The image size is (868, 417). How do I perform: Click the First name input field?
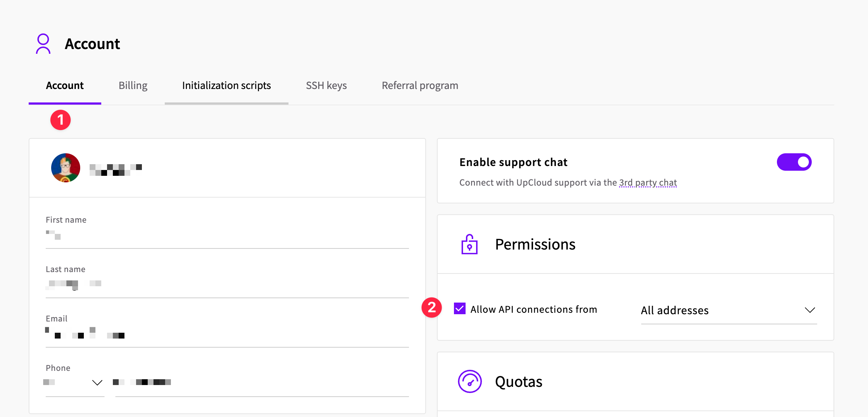[x=227, y=237]
